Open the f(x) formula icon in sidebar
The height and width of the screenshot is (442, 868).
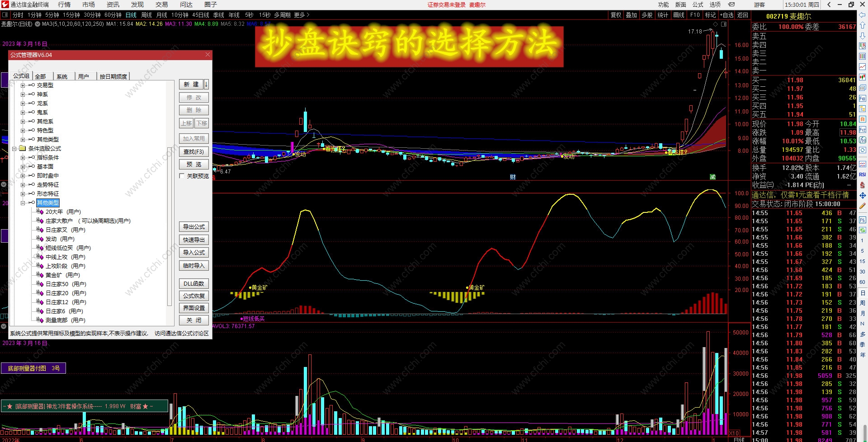click(863, 140)
